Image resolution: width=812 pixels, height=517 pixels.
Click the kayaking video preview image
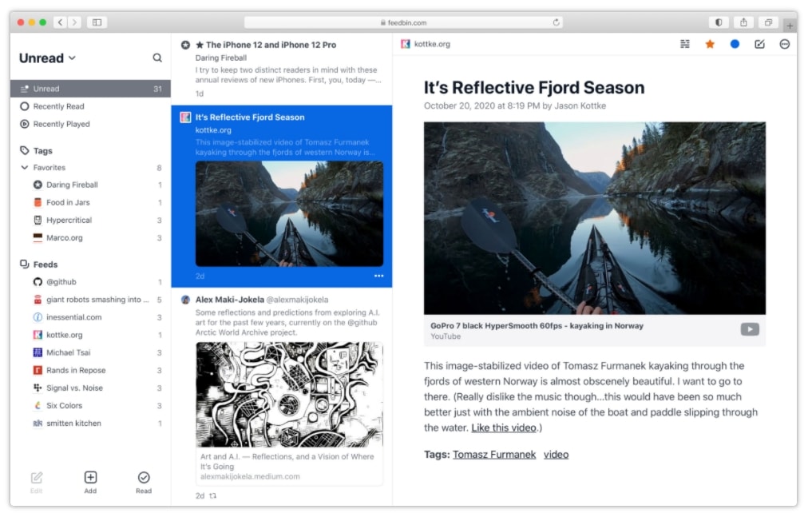(x=595, y=218)
